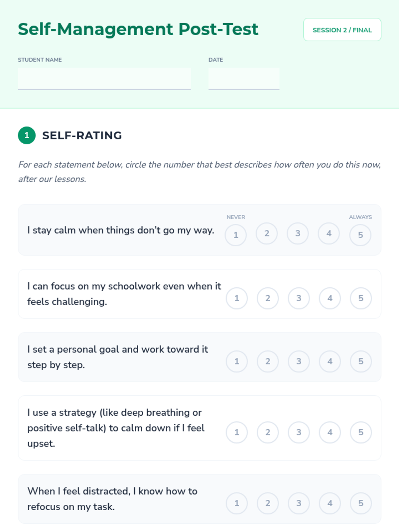Click the Date input field
Screen dimensions: 399x532
[x=244, y=78]
